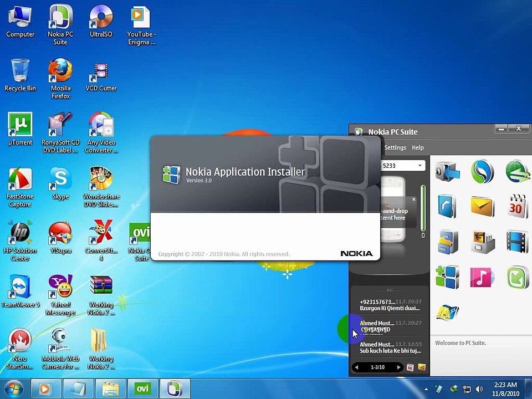Open Backup in Nokia PC Suite
Screen dimensions: 532x399
447,172
